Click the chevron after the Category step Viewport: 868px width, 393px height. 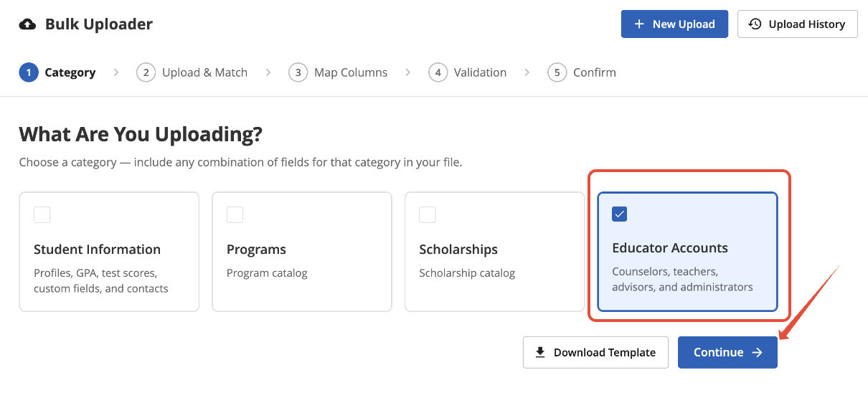point(116,72)
